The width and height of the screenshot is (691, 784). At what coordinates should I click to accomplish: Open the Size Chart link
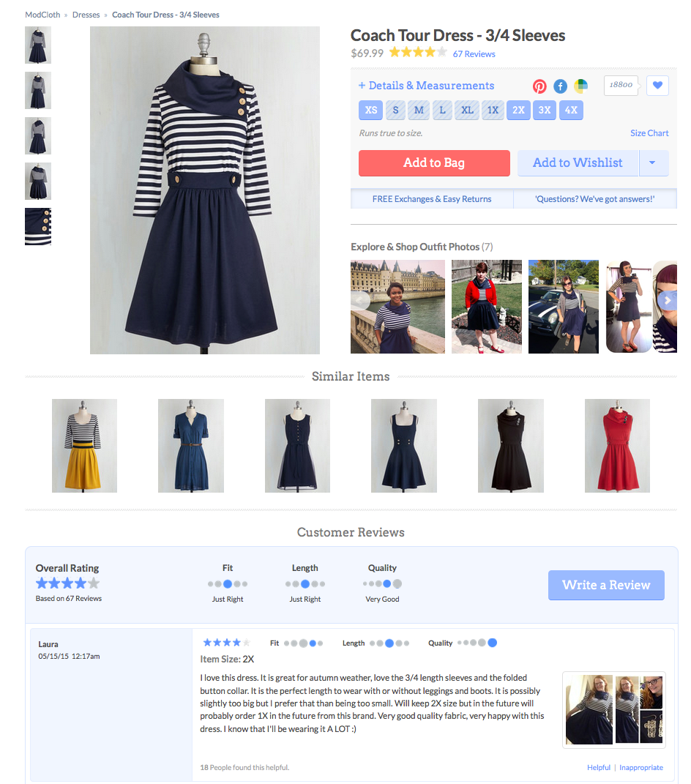(649, 133)
